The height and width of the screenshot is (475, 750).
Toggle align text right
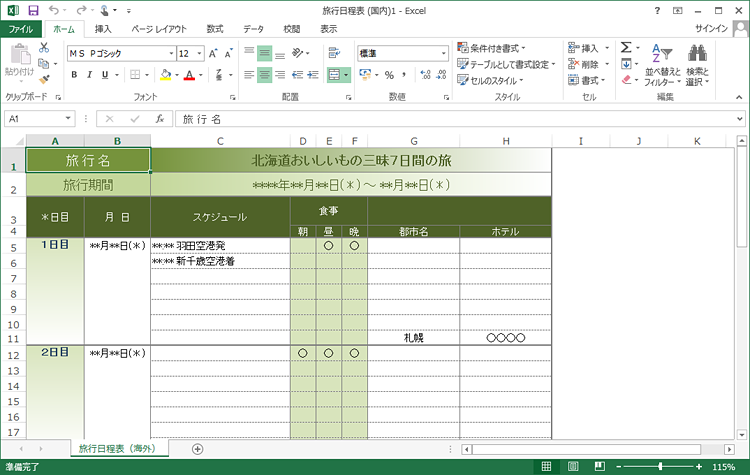(280, 75)
